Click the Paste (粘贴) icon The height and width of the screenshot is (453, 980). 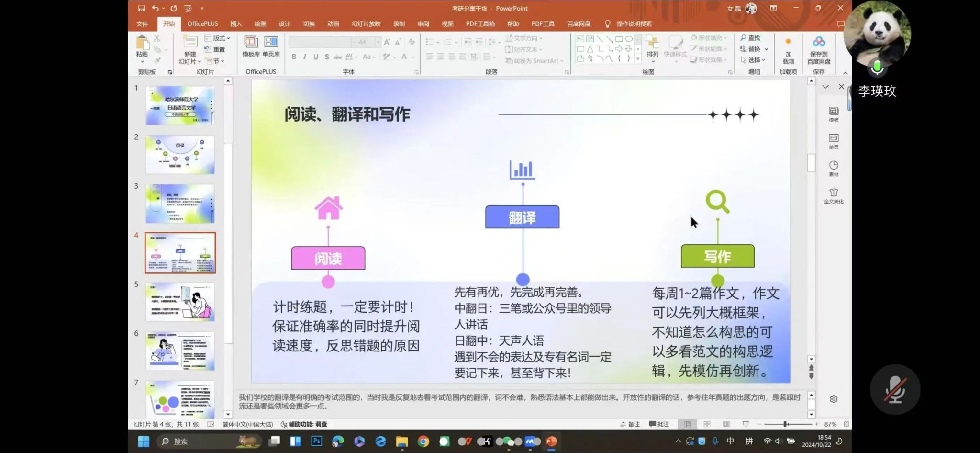pyautogui.click(x=142, y=43)
